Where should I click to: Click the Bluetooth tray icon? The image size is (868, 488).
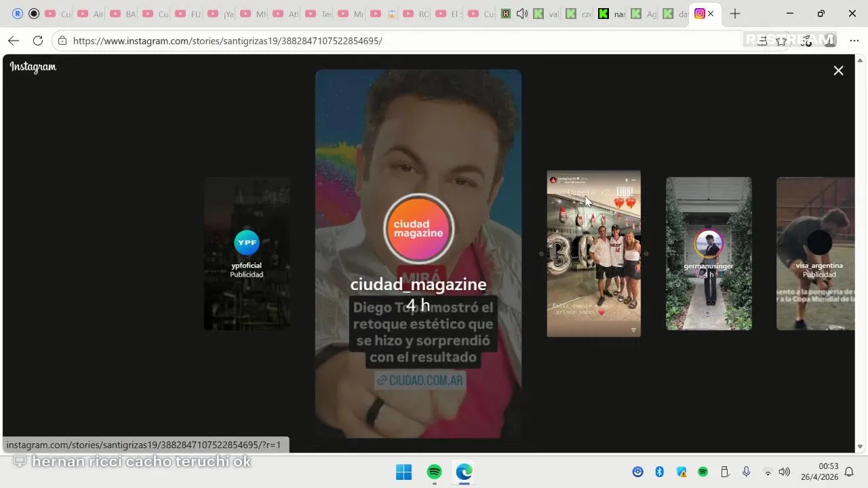pos(659,472)
